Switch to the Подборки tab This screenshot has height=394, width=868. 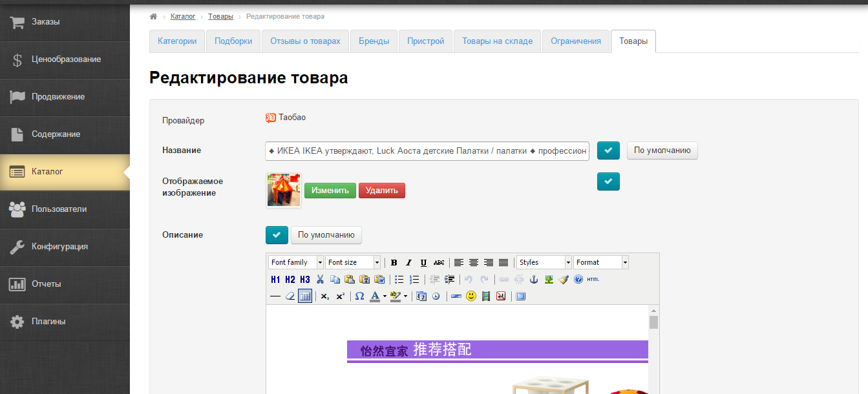point(233,41)
